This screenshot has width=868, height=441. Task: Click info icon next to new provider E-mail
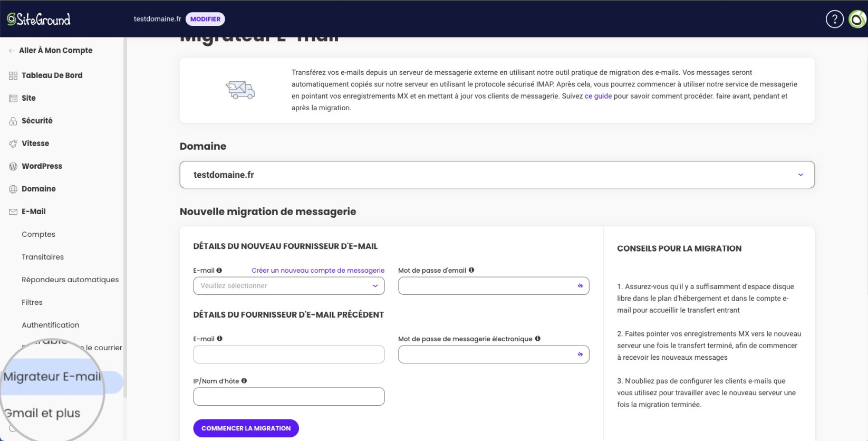click(219, 270)
